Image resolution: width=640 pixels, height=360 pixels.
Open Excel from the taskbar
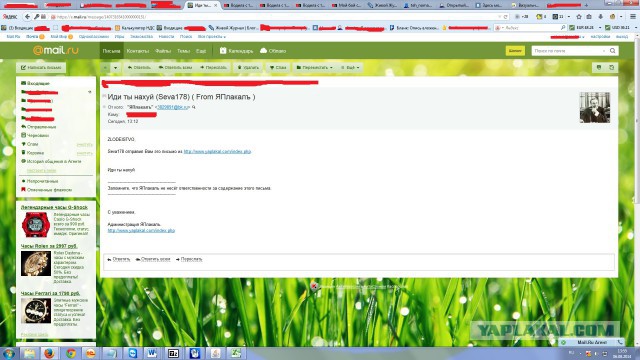pos(235,353)
